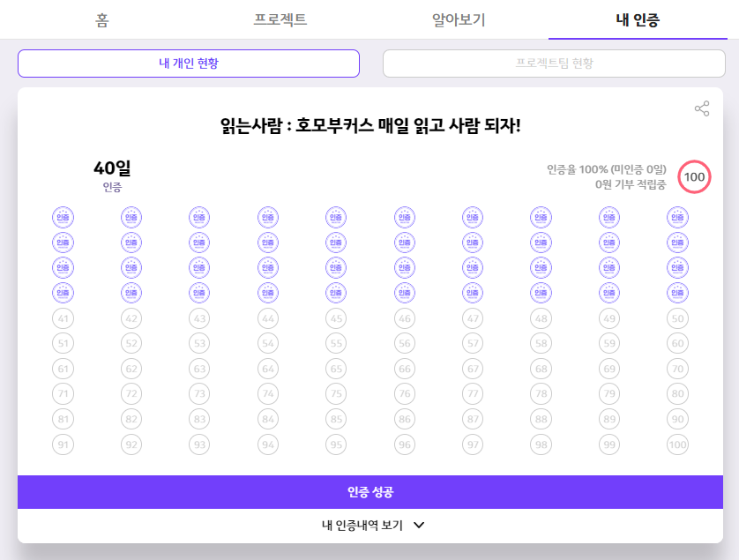Open the 홈 tab
Screen dimensions: 739x560
[x=101, y=19]
